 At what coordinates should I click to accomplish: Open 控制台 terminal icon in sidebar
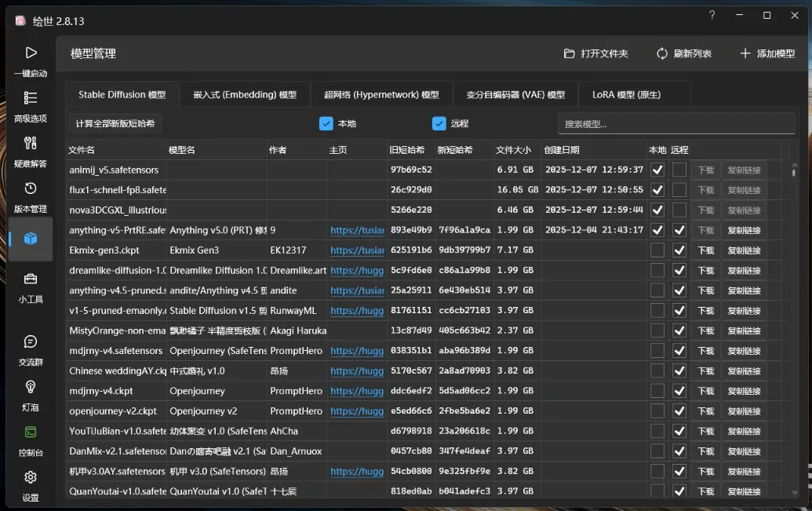coord(31,433)
